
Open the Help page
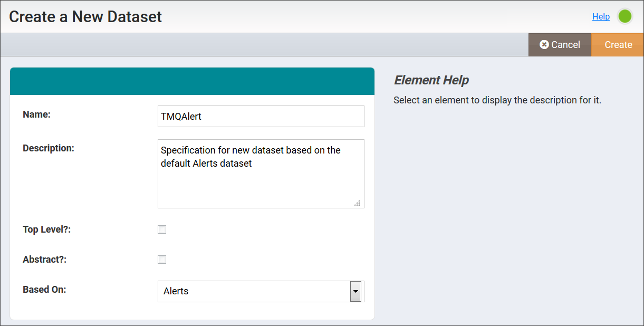click(601, 16)
